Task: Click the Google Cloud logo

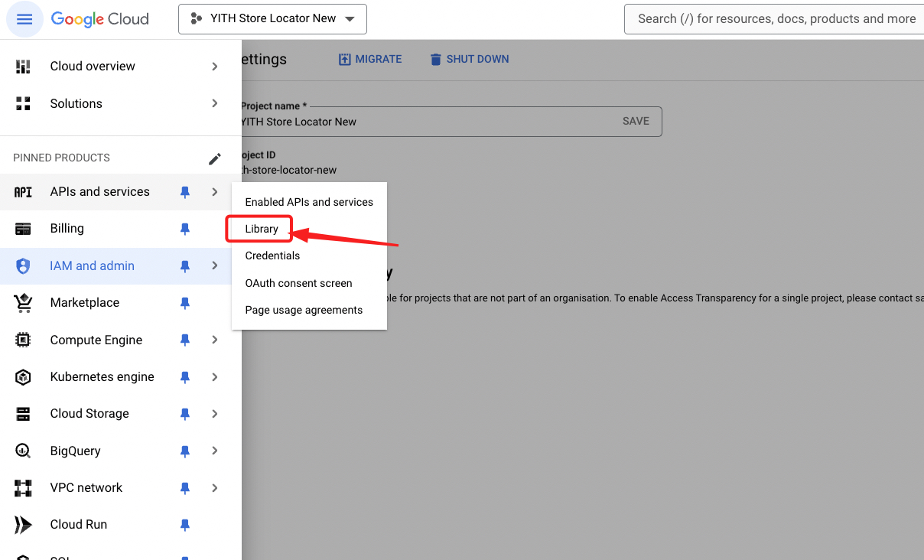Action: [x=99, y=19]
